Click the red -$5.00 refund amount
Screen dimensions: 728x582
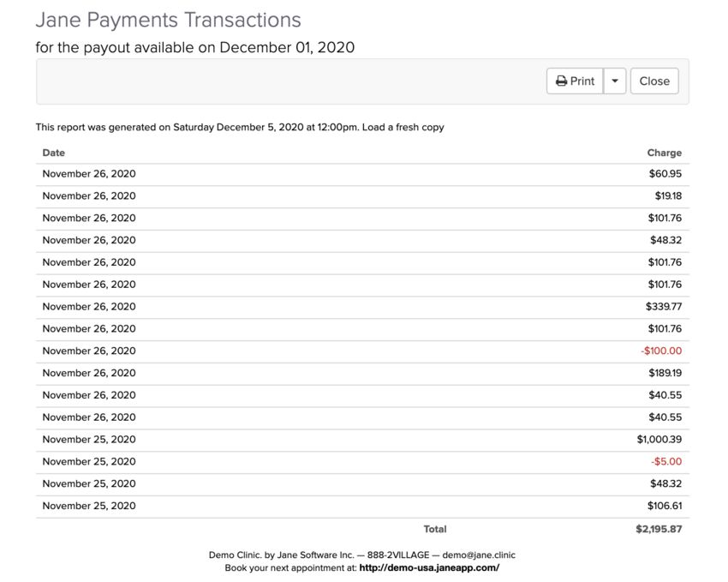tap(666, 462)
